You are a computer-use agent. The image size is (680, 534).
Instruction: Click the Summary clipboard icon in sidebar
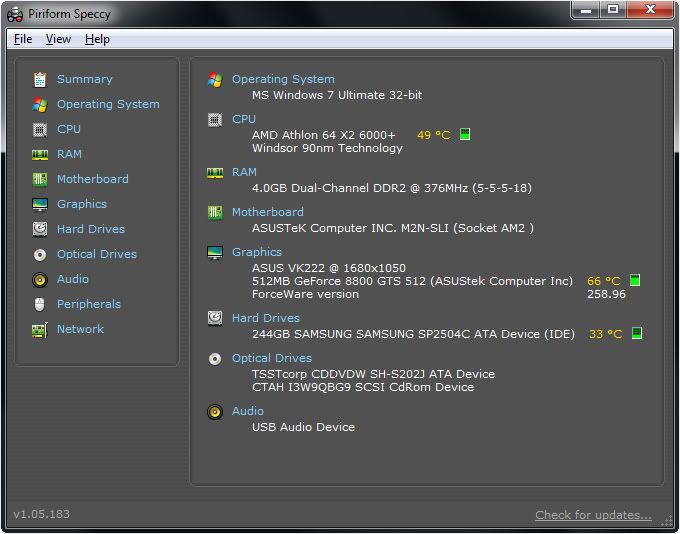(x=40, y=79)
